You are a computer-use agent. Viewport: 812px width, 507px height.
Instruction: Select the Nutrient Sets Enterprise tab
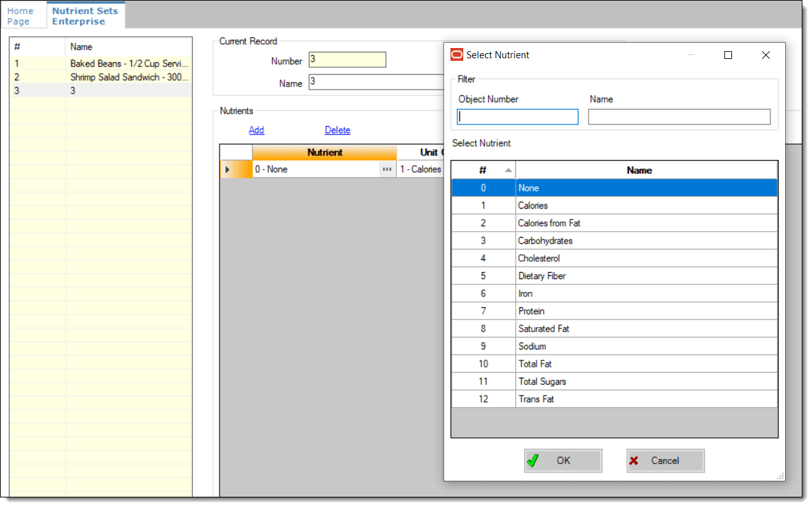tap(85, 15)
